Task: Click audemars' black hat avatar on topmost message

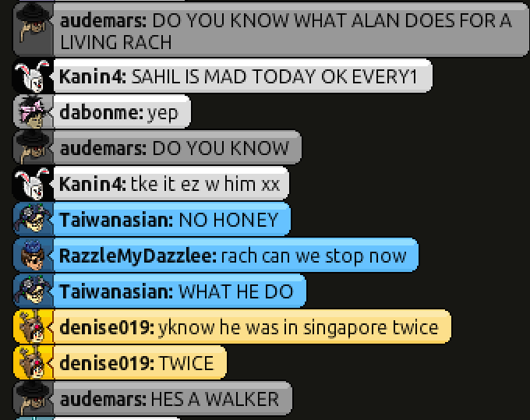Action: coord(33,30)
